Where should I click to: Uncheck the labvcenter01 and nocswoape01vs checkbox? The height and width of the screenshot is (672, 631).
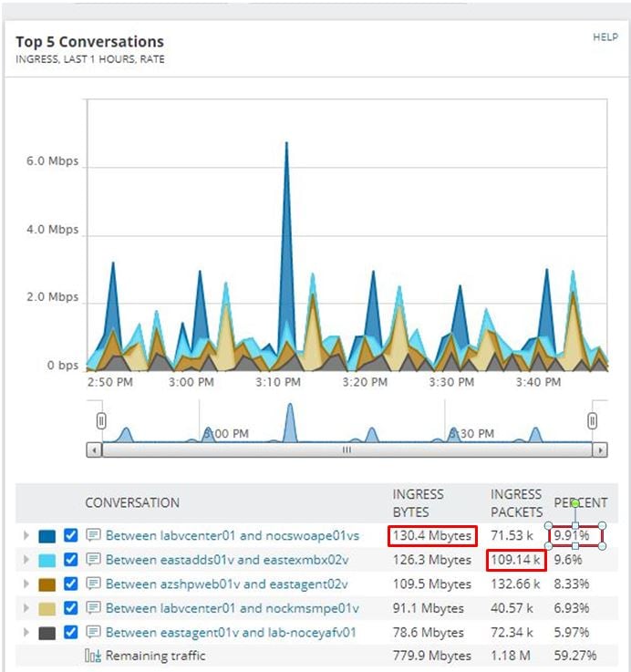point(71,535)
